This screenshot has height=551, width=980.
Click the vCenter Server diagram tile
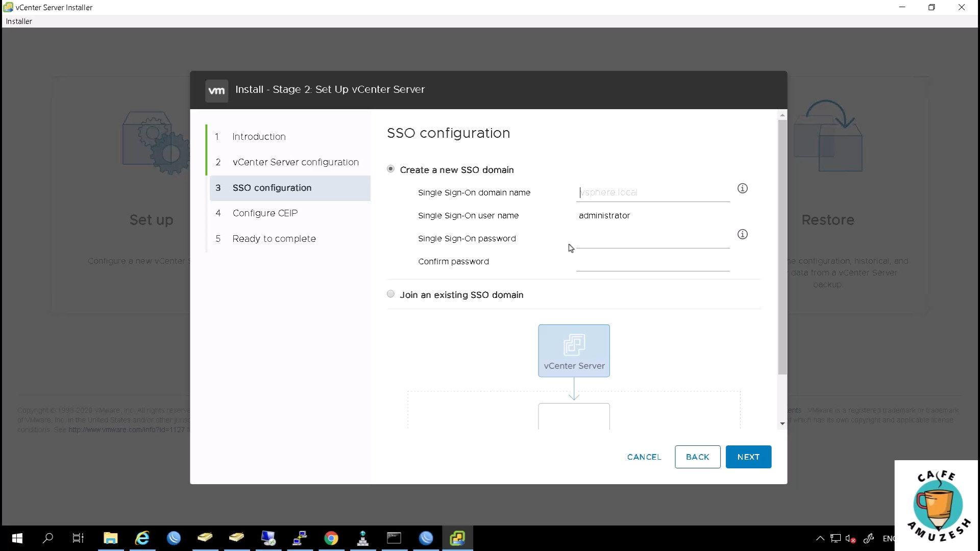pyautogui.click(x=574, y=351)
